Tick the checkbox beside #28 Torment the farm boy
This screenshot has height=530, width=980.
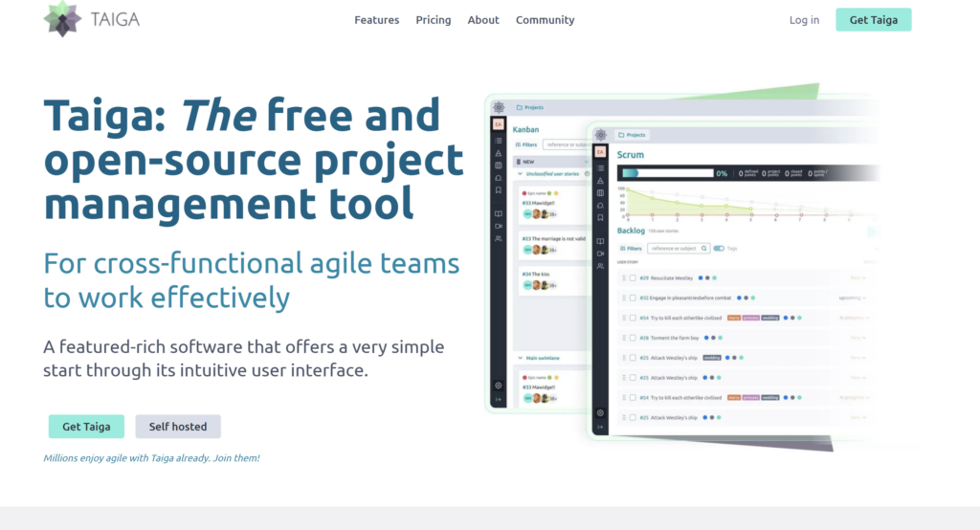pos(633,338)
